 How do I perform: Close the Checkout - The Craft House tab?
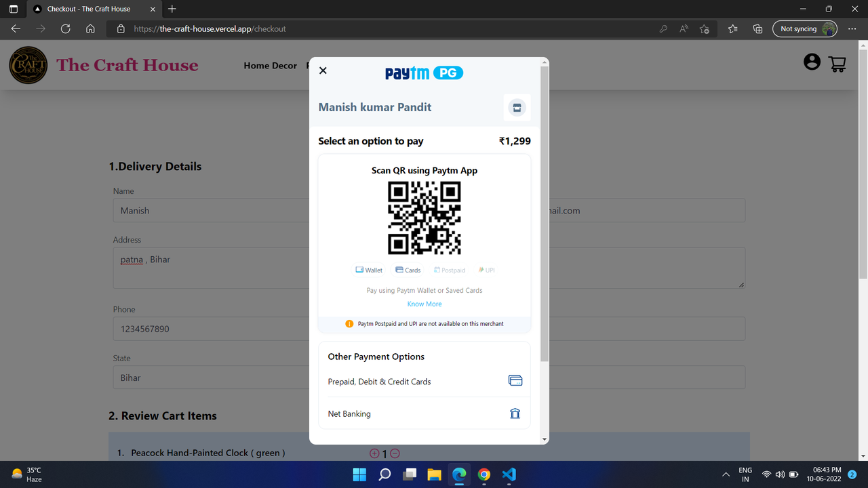(x=152, y=9)
